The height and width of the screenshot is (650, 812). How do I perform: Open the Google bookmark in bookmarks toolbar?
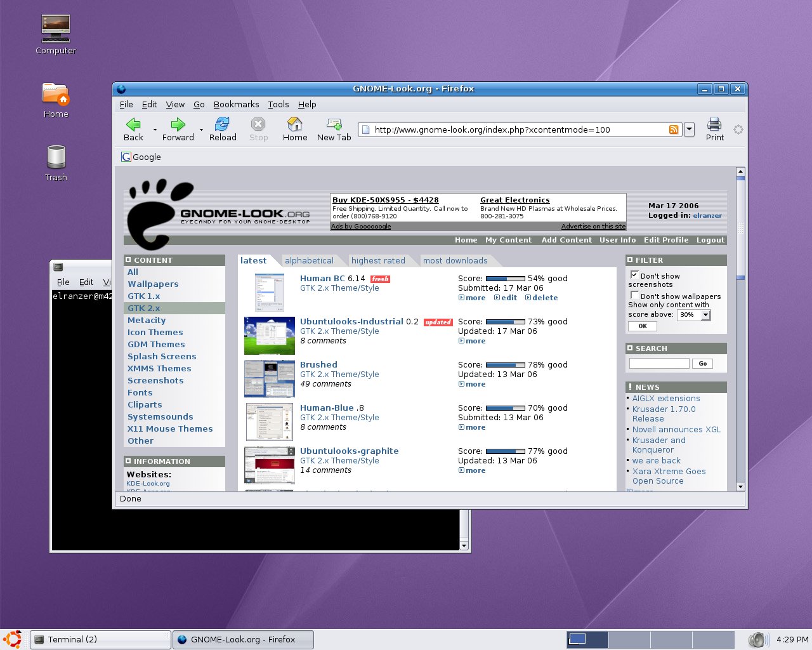point(141,157)
